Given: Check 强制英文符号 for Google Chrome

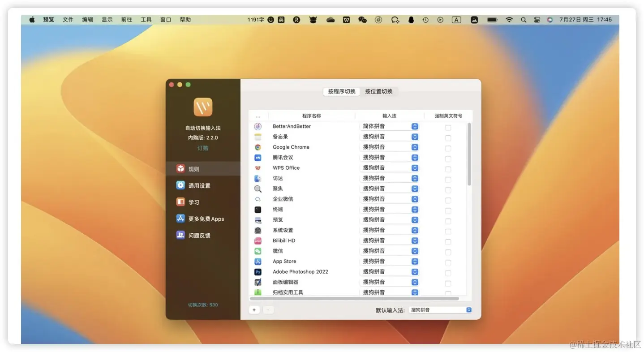Looking at the screenshot, I should click(x=448, y=148).
